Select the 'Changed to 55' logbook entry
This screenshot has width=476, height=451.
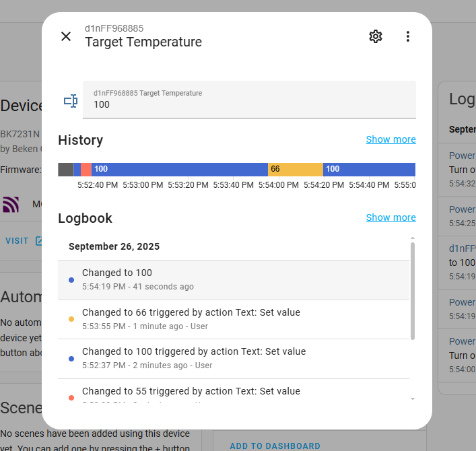click(x=233, y=393)
